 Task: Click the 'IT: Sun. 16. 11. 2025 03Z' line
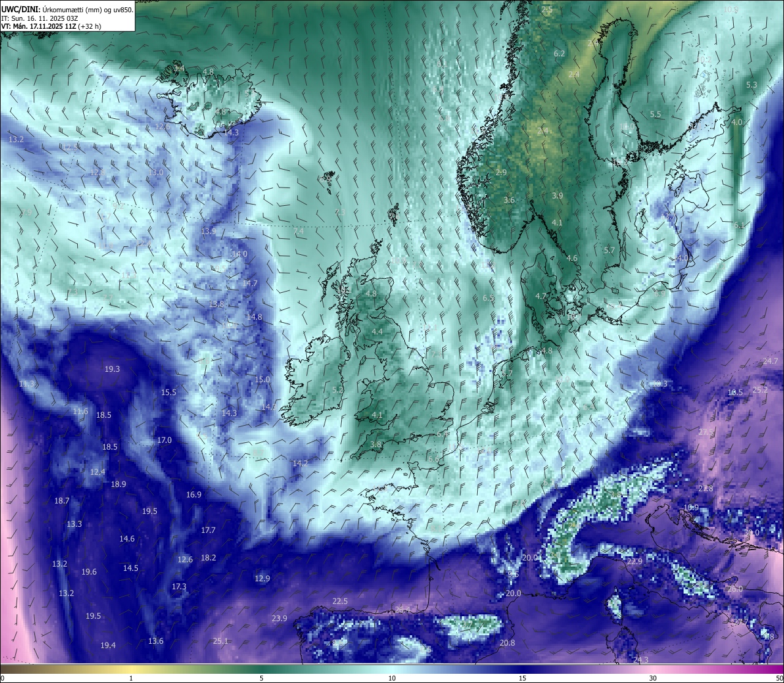click(40, 18)
